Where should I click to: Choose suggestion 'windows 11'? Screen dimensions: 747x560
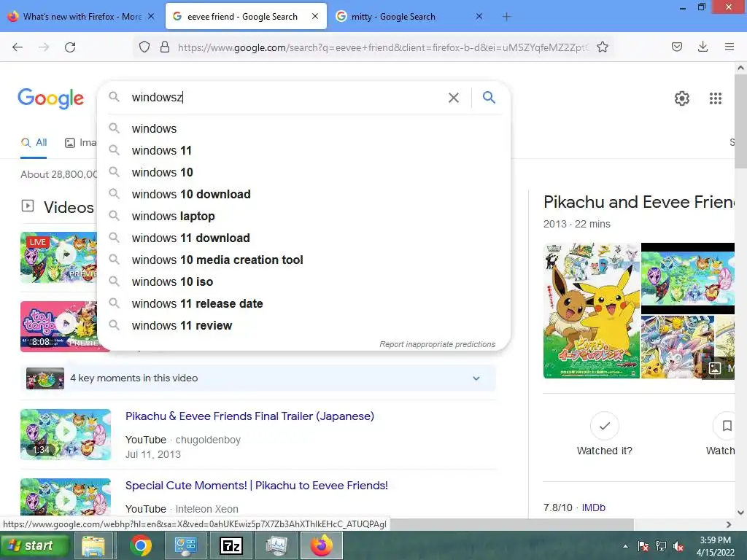coord(303,150)
